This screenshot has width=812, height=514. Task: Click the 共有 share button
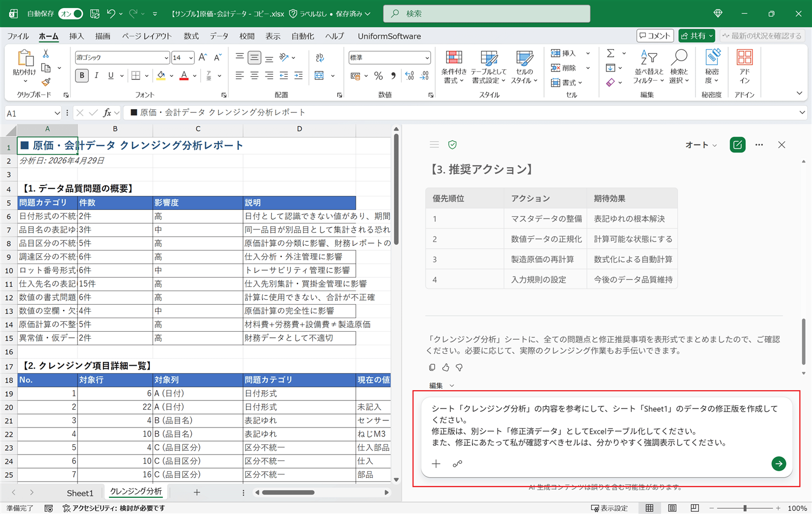click(697, 36)
